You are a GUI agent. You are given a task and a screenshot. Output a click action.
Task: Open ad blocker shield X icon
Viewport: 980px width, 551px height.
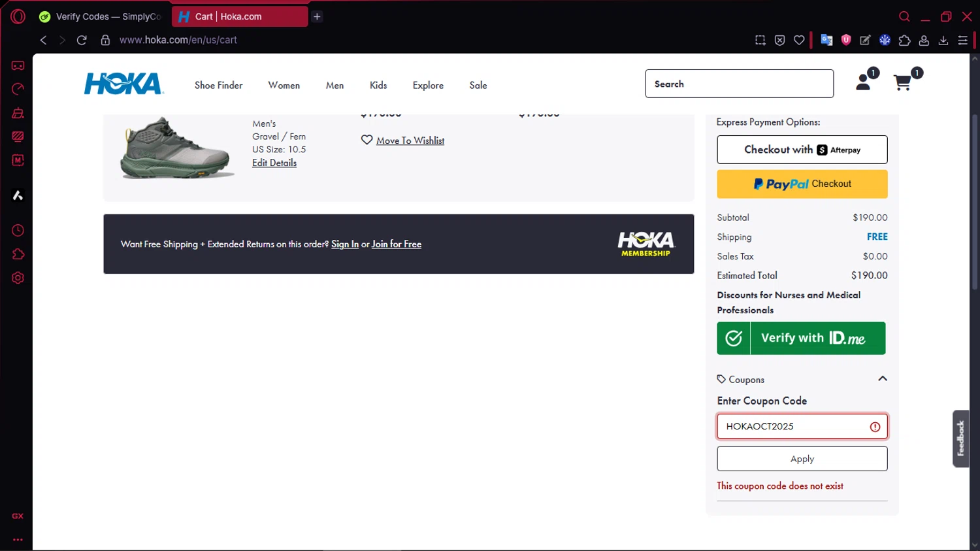pyautogui.click(x=779, y=40)
